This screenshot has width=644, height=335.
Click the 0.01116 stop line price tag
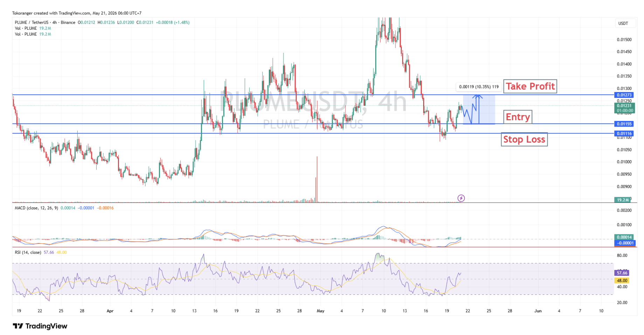[x=624, y=133]
